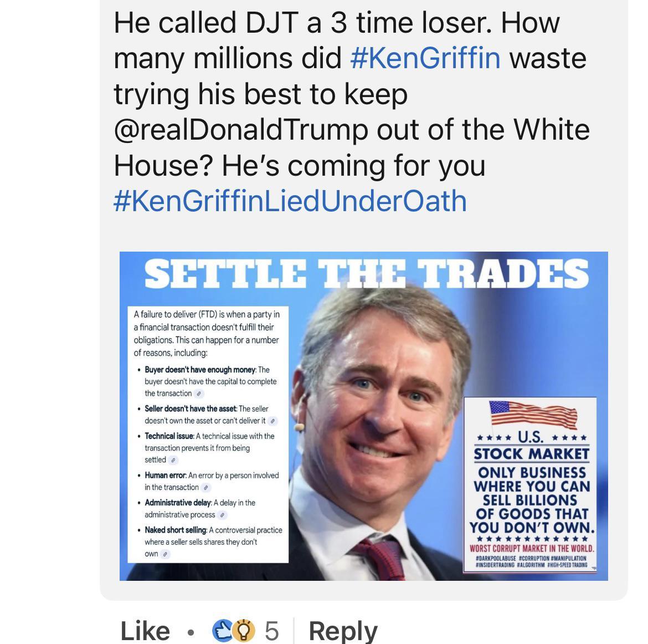Click the American flag graphic
The height and width of the screenshot is (644, 648).
point(533,415)
